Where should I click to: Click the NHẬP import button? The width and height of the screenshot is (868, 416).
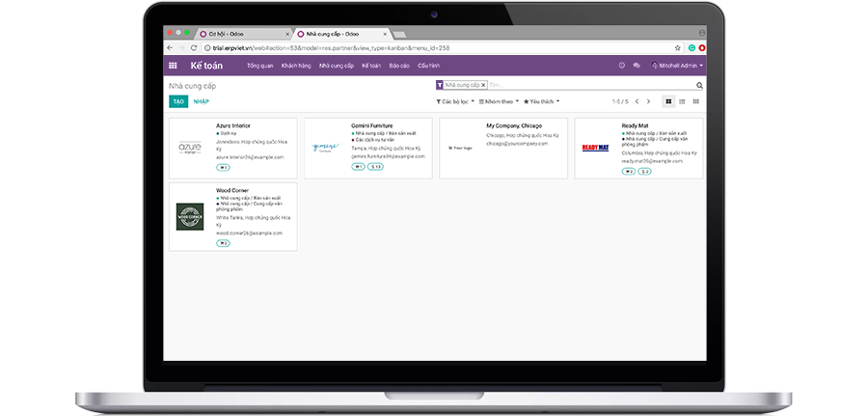[201, 101]
